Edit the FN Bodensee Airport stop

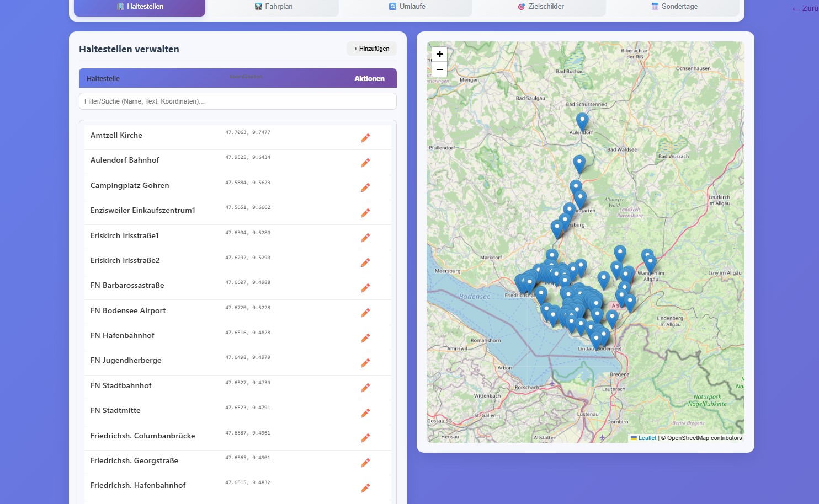point(365,313)
